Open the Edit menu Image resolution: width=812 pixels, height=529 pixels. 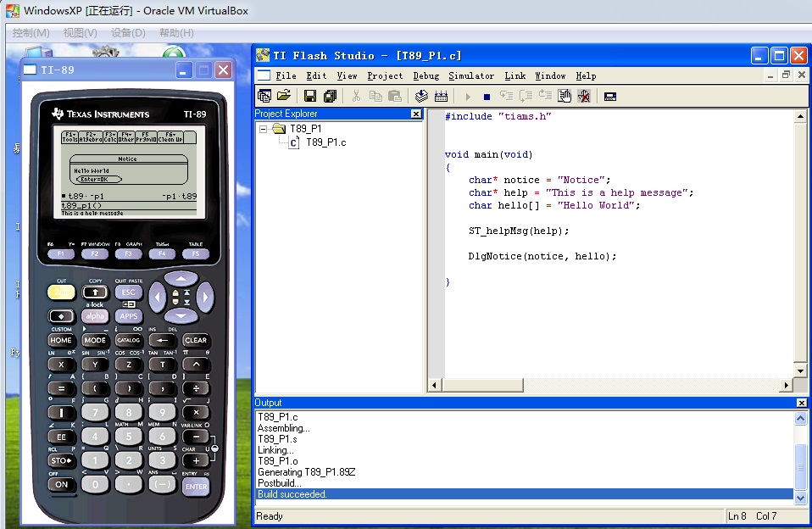point(316,75)
